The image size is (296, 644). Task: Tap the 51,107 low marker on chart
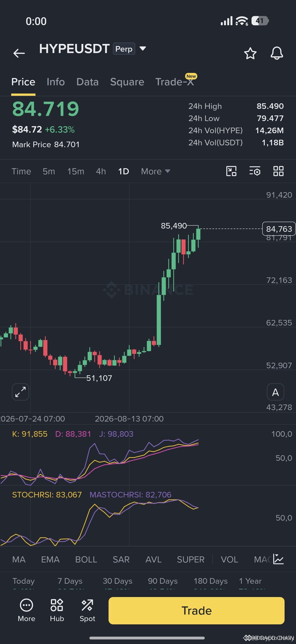coord(99,378)
